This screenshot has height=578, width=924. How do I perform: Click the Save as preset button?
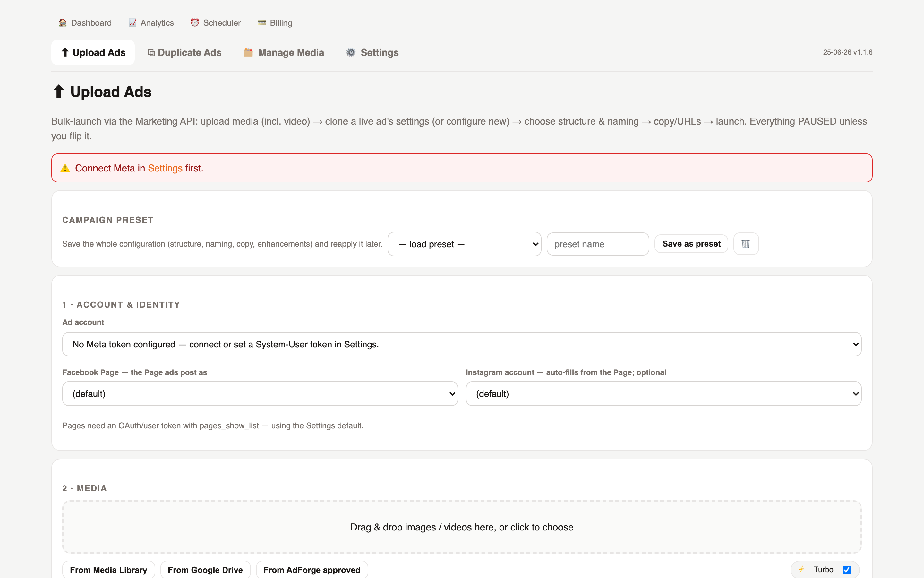pyautogui.click(x=691, y=244)
